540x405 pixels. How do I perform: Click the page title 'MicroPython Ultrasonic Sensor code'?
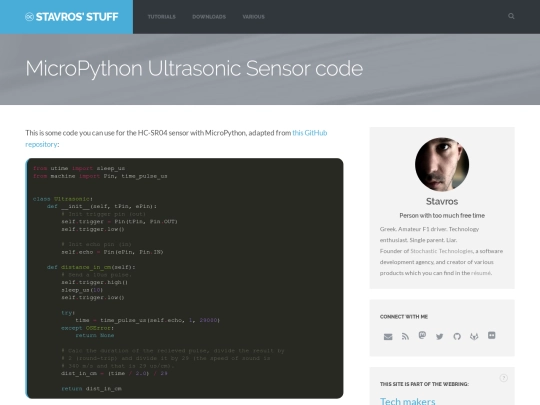click(x=194, y=68)
